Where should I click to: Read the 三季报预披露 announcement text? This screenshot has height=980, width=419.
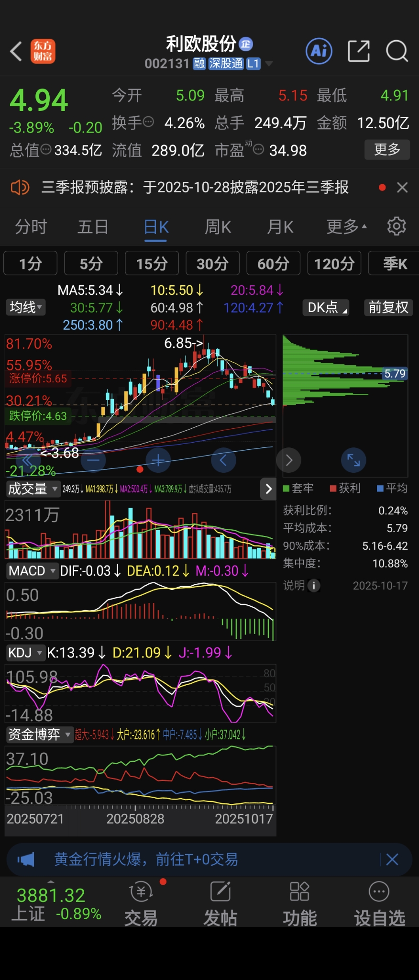tap(195, 188)
